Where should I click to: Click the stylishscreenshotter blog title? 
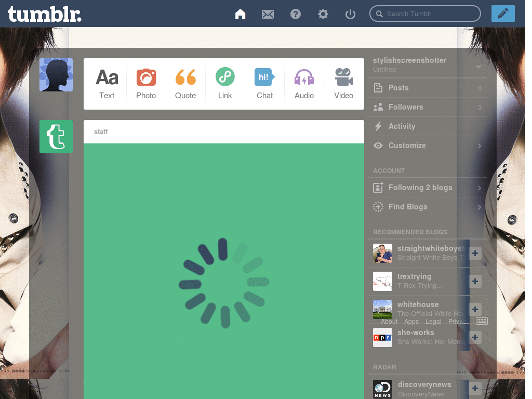click(x=409, y=60)
